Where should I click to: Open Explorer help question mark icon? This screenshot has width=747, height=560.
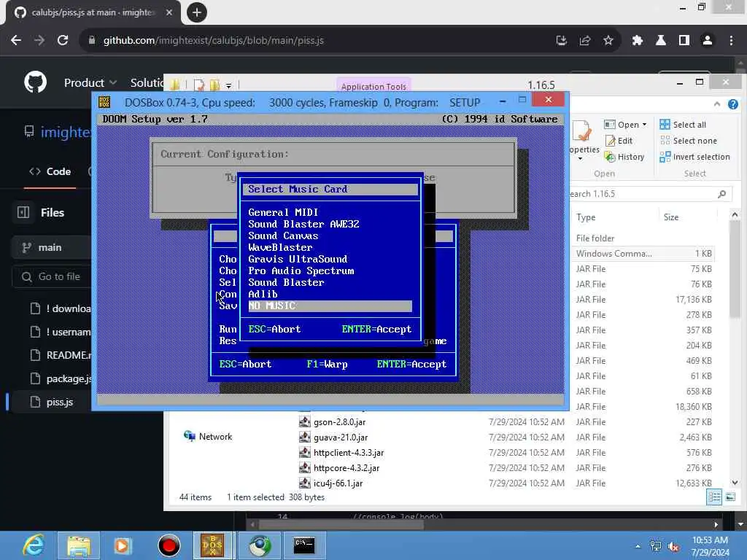coord(732,104)
